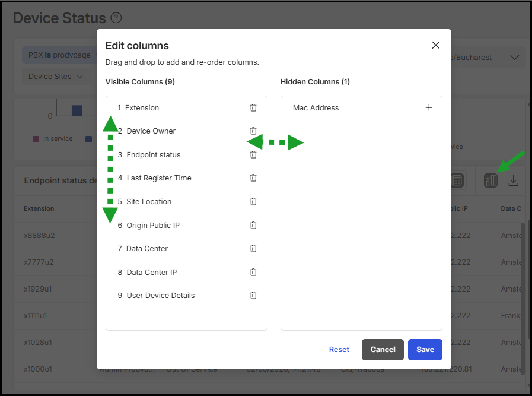Download the endpoint status table
Image resolution: width=532 pixels, height=396 pixels.
[x=514, y=180]
